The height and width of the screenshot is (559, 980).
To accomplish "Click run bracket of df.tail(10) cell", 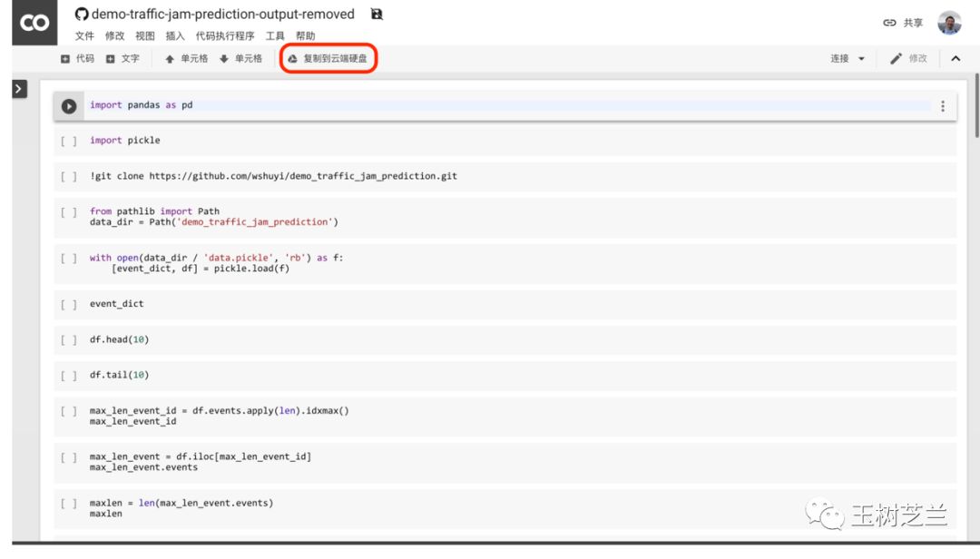I will (x=69, y=376).
